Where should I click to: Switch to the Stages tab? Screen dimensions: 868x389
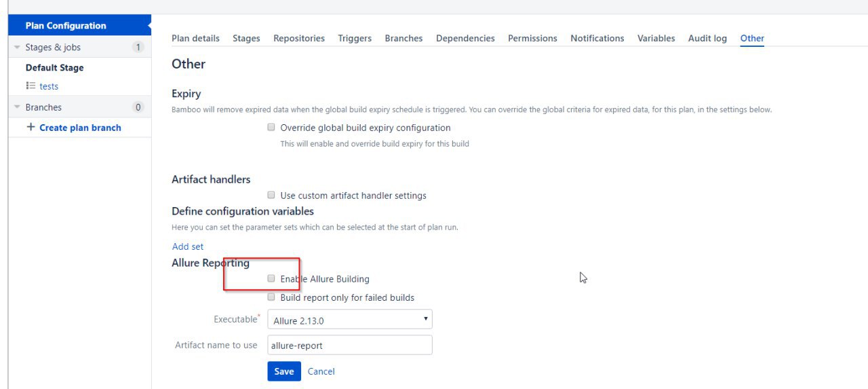[246, 39]
